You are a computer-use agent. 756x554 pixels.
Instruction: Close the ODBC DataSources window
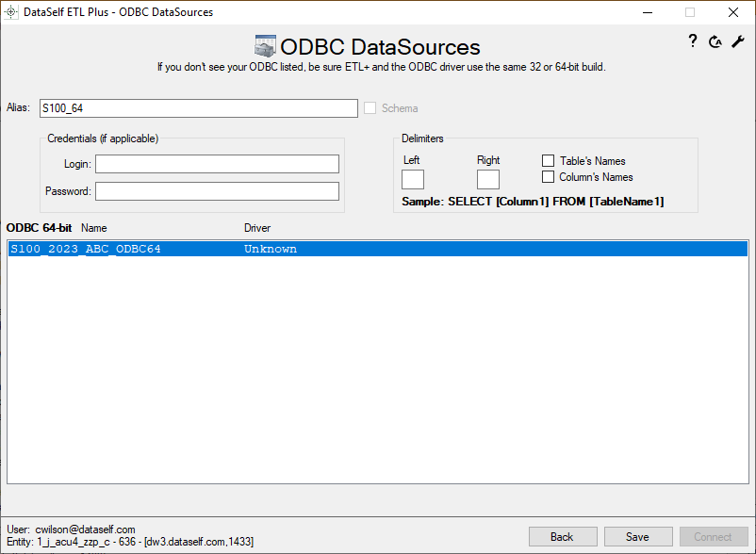click(733, 12)
